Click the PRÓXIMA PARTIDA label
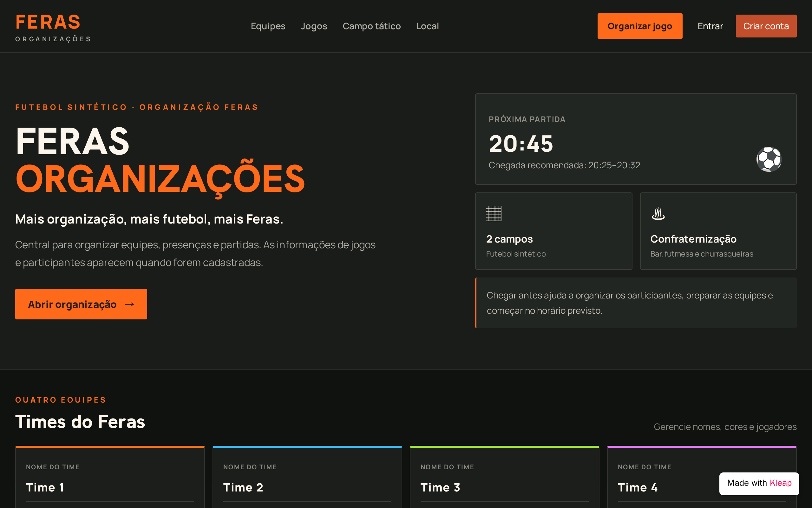Screen dimensions: 812x508 pos(527,119)
